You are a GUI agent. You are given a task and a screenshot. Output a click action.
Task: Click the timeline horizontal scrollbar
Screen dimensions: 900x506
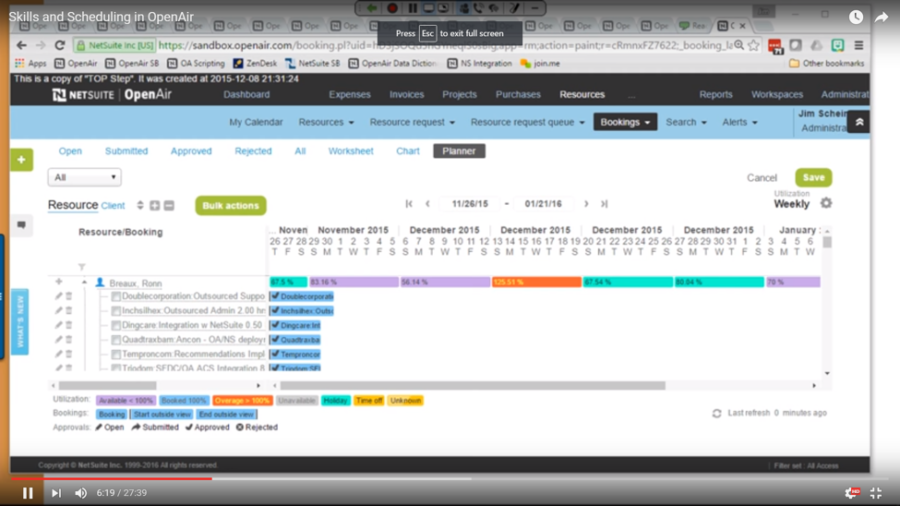[x=472, y=386]
